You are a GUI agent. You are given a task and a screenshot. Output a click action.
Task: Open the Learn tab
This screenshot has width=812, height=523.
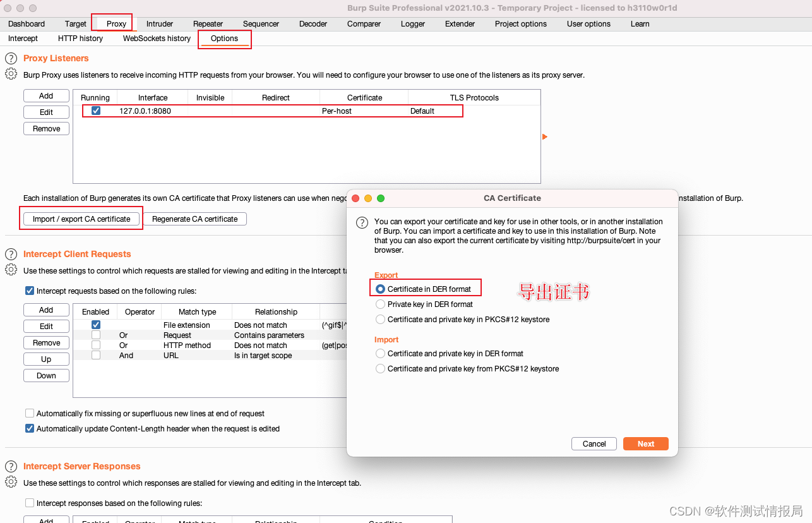pyautogui.click(x=640, y=23)
